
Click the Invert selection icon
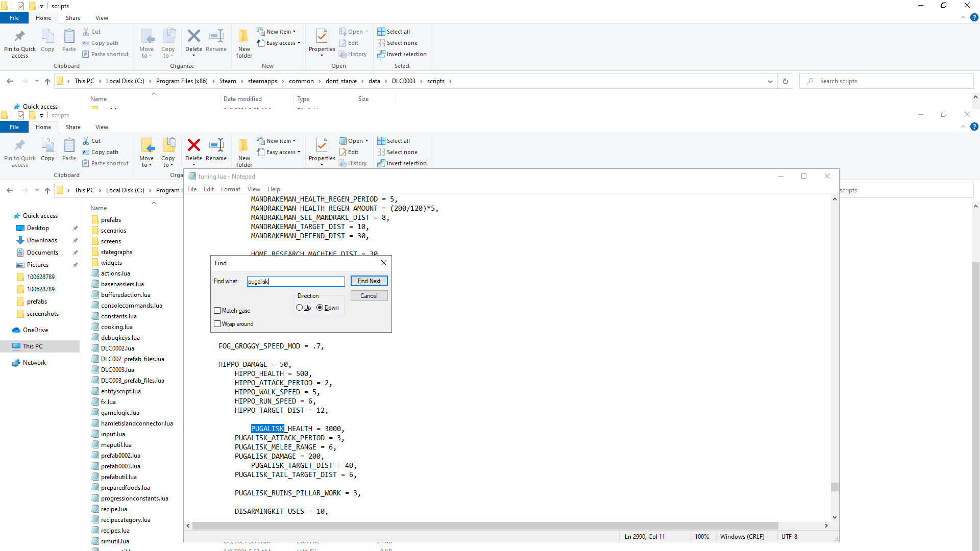[x=381, y=54]
